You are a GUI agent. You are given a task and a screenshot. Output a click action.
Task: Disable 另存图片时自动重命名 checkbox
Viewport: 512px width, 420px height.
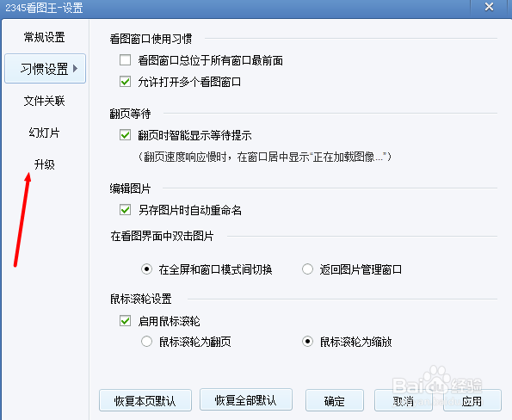[x=125, y=210]
